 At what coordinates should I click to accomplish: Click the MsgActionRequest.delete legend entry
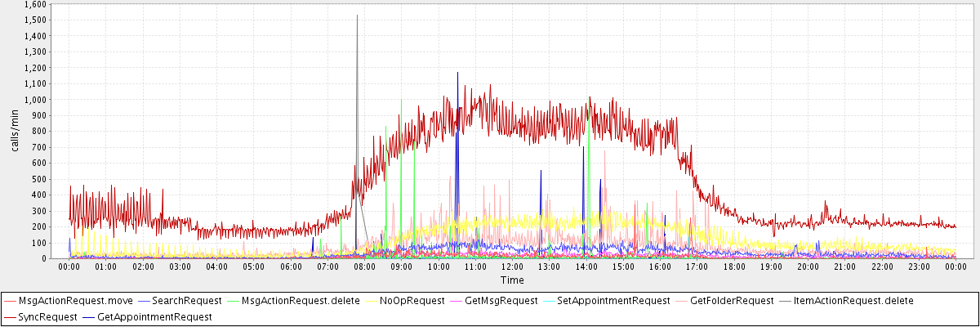point(301,301)
